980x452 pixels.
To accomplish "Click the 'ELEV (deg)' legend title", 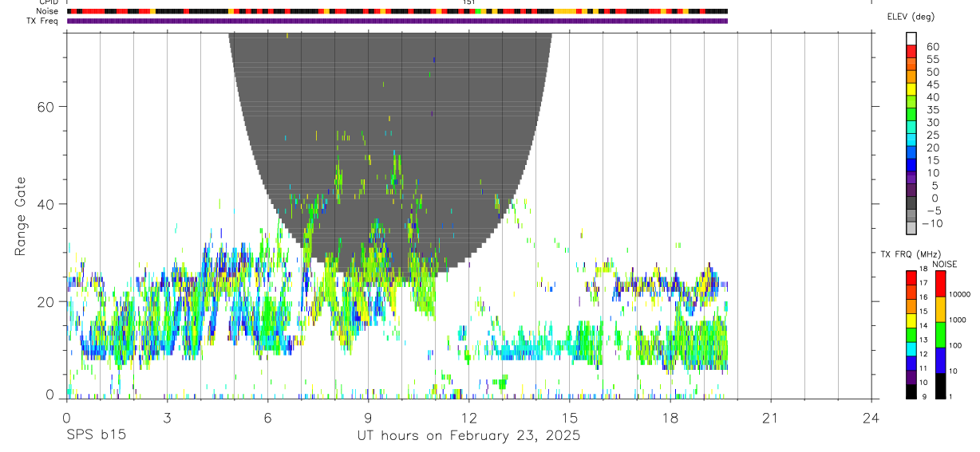I will (x=911, y=17).
